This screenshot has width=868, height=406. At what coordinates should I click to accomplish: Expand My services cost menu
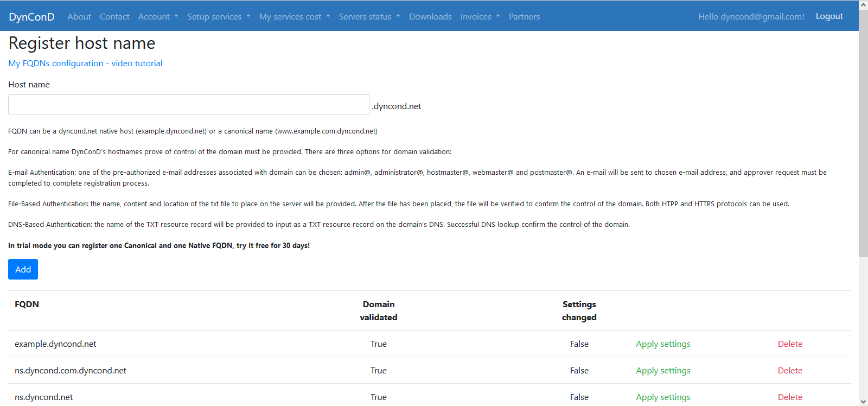pyautogui.click(x=295, y=17)
